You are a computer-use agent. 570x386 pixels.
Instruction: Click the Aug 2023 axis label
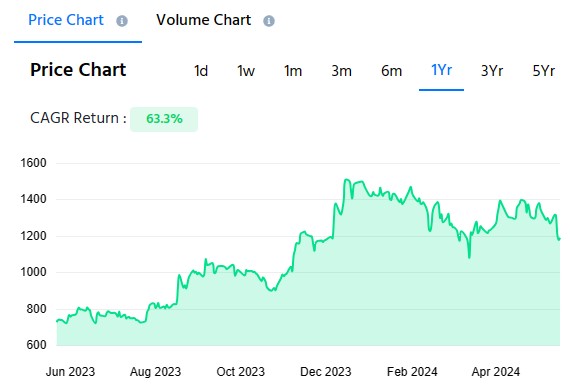(156, 372)
